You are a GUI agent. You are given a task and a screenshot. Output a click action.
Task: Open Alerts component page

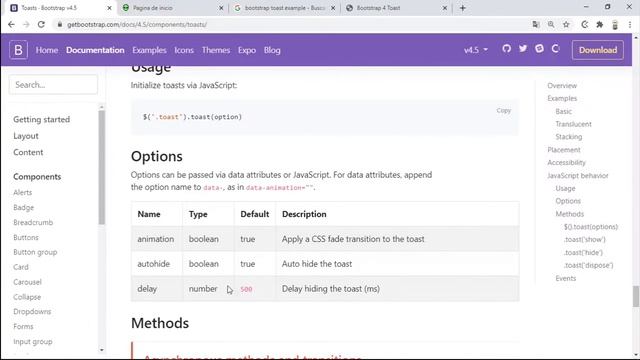(22, 192)
